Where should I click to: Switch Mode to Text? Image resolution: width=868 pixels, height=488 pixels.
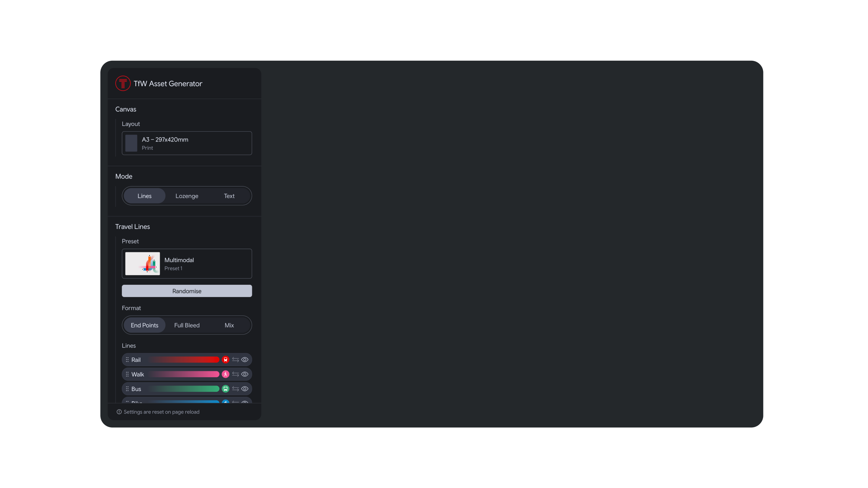(x=229, y=196)
